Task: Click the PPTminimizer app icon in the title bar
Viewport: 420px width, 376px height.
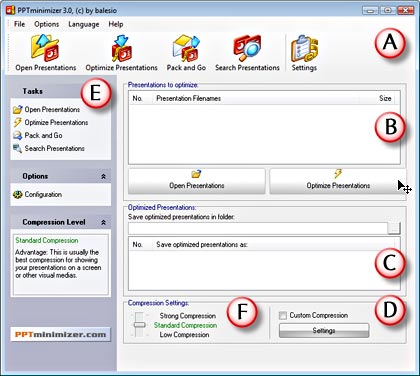Action: pos(11,10)
